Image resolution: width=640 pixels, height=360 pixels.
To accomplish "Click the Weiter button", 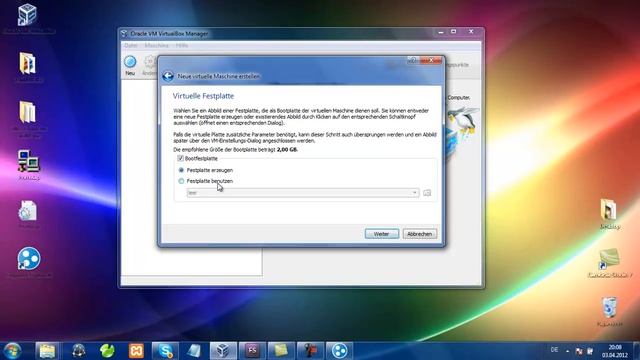I will (382, 234).
